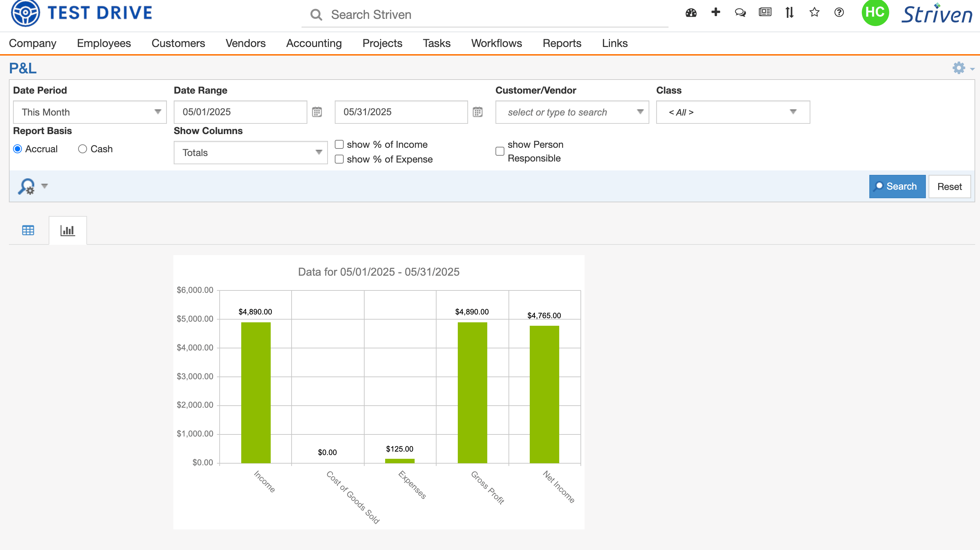The width and height of the screenshot is (980, 550).
Task: Open the Reports menu
Action: 562,44
